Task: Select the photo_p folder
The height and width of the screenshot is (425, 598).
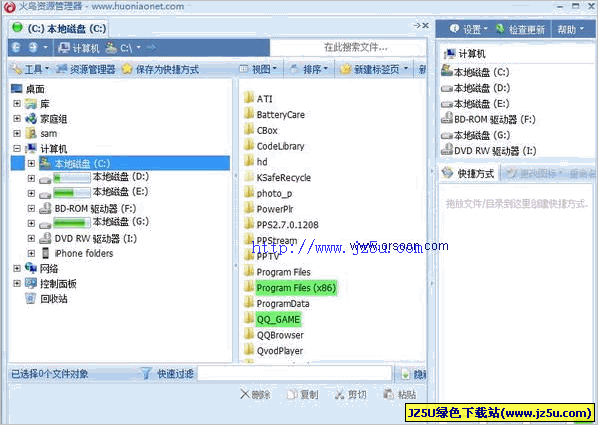Action: click(274, 193)
